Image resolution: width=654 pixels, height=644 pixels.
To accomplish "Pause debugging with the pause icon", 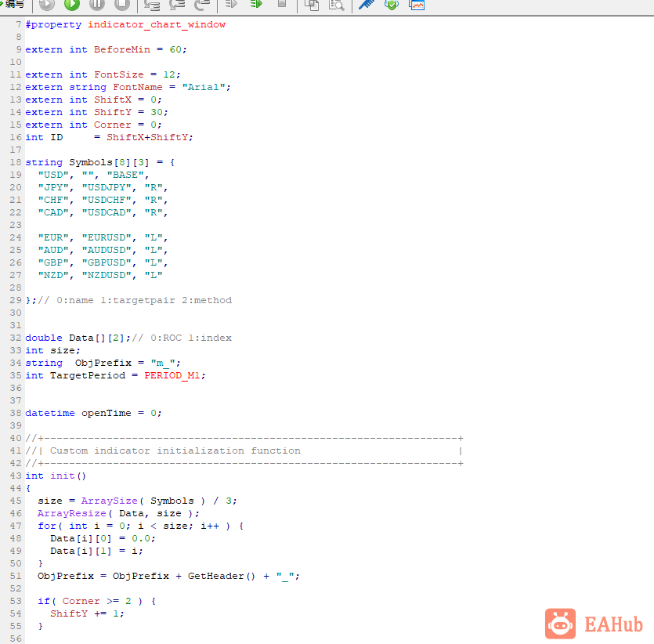I will (x=97, y=4).
